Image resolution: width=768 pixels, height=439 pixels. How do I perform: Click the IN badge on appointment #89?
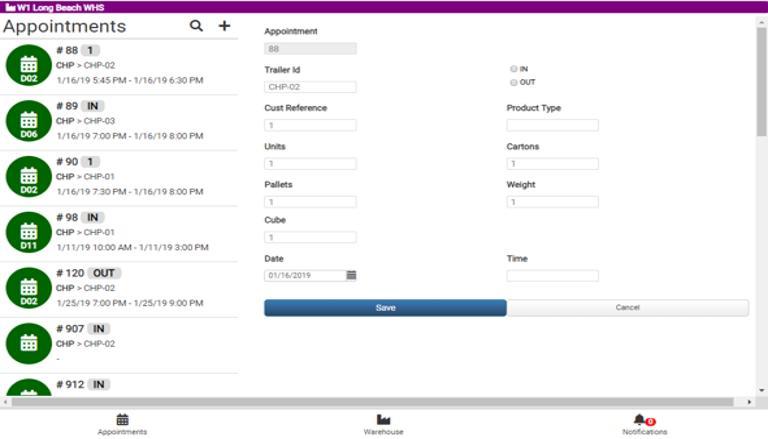pyautogui.click(x=93, y=106)
